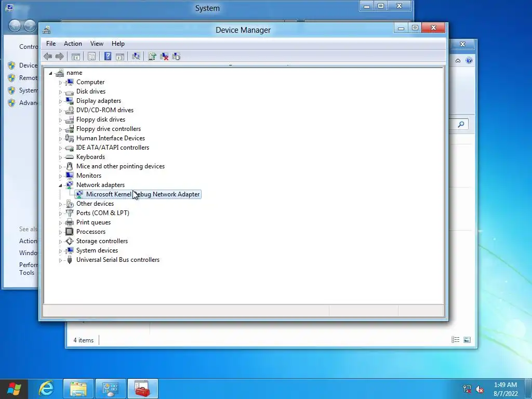This screenshot has width=532, height=399.
Task: Select the Ports (COM & LPT) icon
Action: (70, 212)
